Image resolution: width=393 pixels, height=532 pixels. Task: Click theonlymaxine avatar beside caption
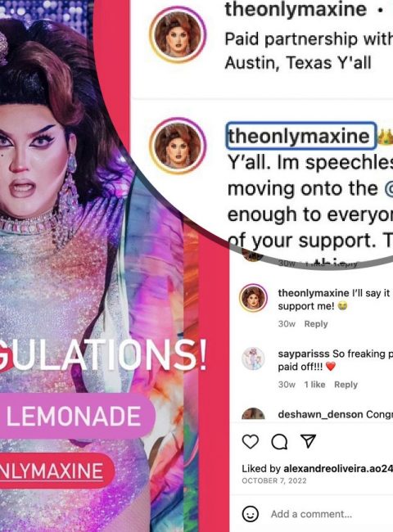pyautogui.click(x=178, y=146)
